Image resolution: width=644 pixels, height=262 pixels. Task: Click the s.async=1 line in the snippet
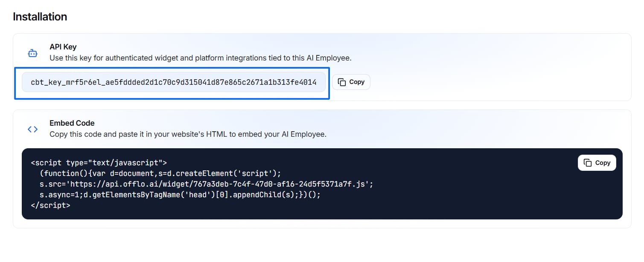point(180,195)
